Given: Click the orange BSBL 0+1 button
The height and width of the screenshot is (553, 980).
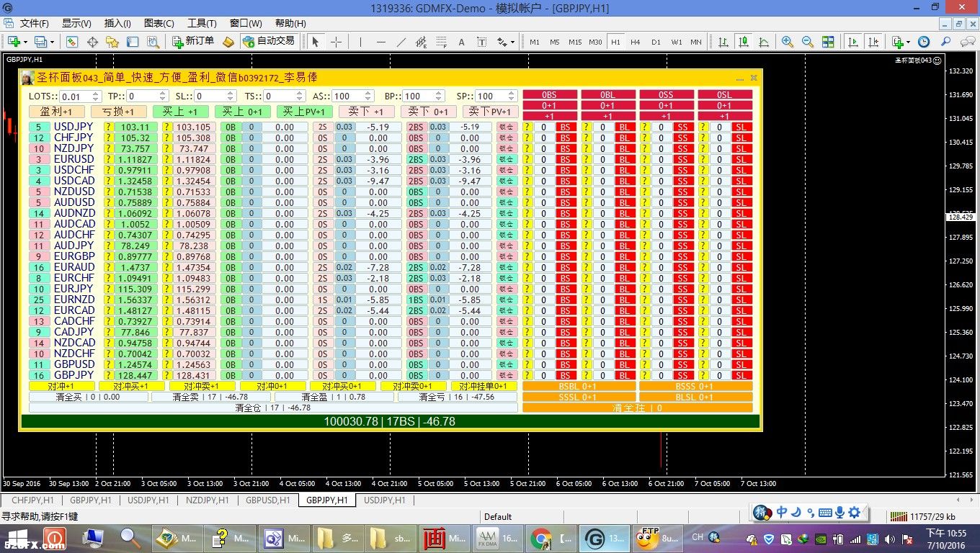Looking at the screenshot, I should coord(579,386).
